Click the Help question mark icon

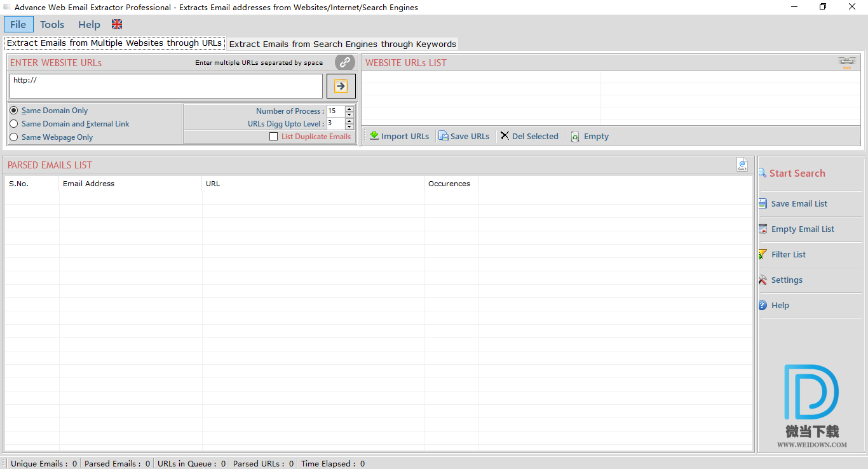pos(763,305)
